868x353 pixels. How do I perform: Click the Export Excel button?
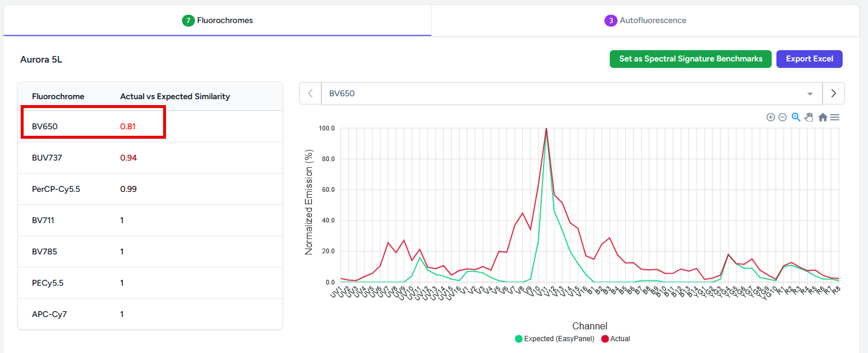(809, 59)
